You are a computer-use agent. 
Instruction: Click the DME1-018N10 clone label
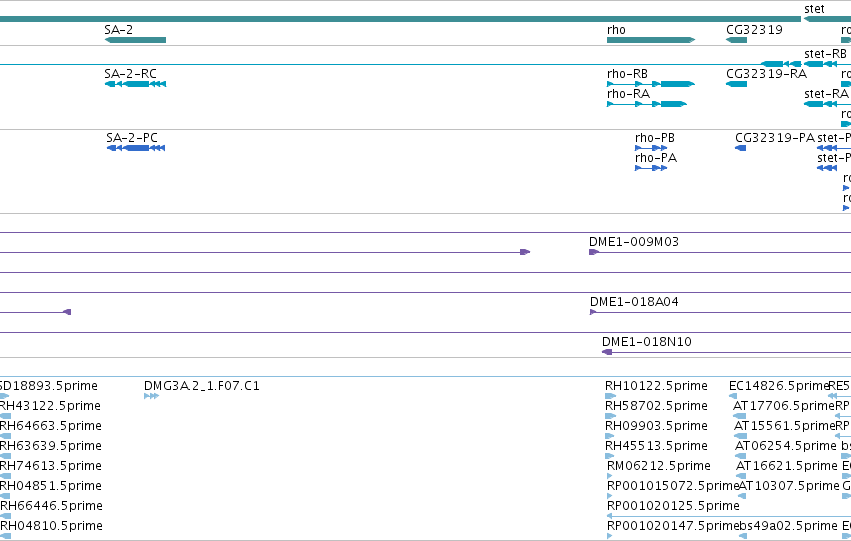(x=646, y=342)
